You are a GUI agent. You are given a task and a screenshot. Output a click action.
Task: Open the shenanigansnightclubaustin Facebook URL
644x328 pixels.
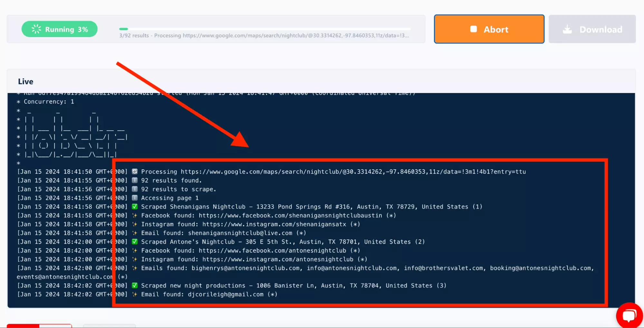(x=290, y=216)
